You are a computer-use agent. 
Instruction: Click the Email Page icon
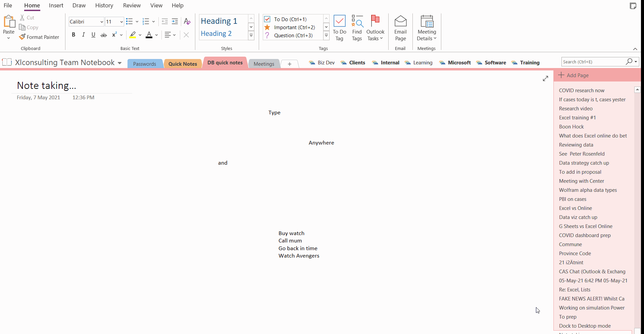400,21
